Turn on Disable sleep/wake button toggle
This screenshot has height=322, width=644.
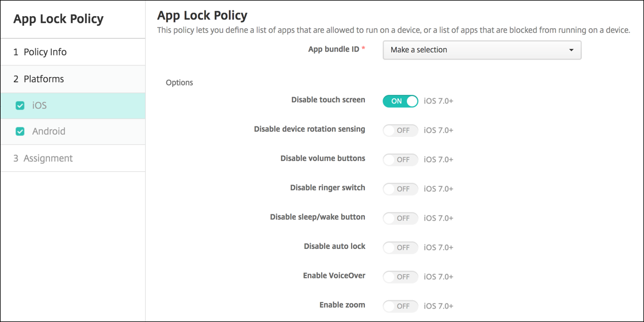pyautogui.click(x=400, y=218)
